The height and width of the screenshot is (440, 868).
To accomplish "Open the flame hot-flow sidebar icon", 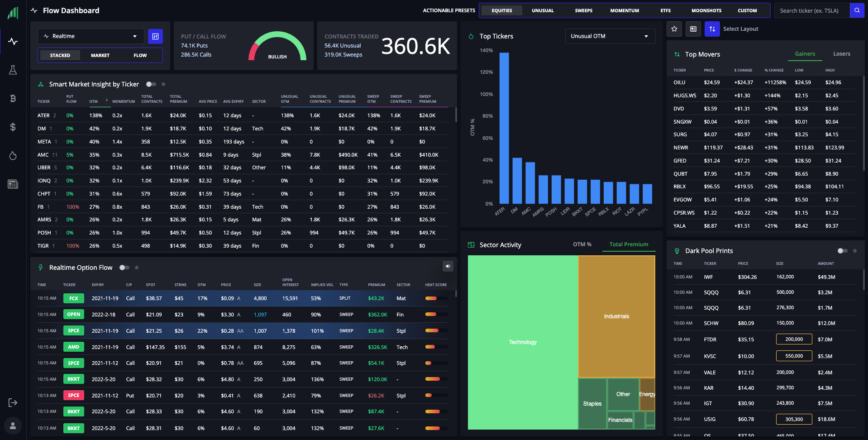I will click(x=13, y=156).
